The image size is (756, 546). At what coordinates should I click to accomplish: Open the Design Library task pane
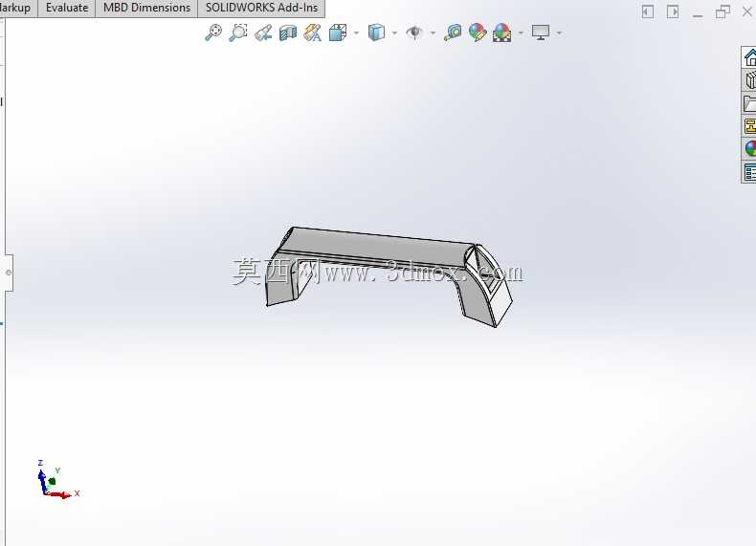pyautogui.click(x=749, y=80)
